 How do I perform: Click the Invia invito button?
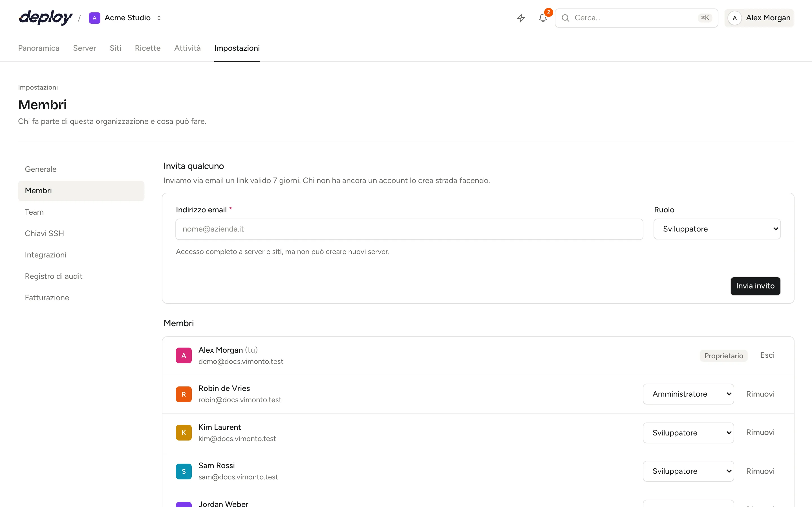pos(755,286)
